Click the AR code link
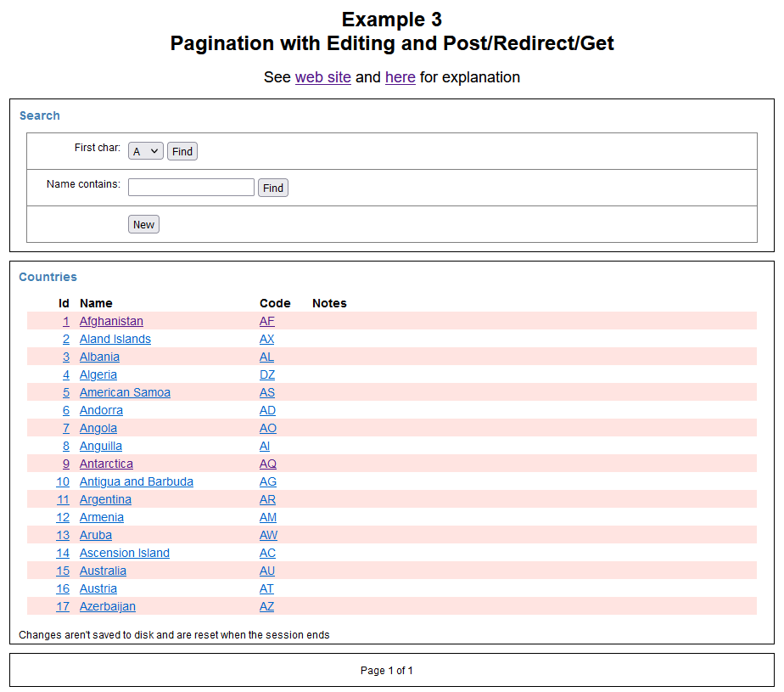 pos(267,499)
